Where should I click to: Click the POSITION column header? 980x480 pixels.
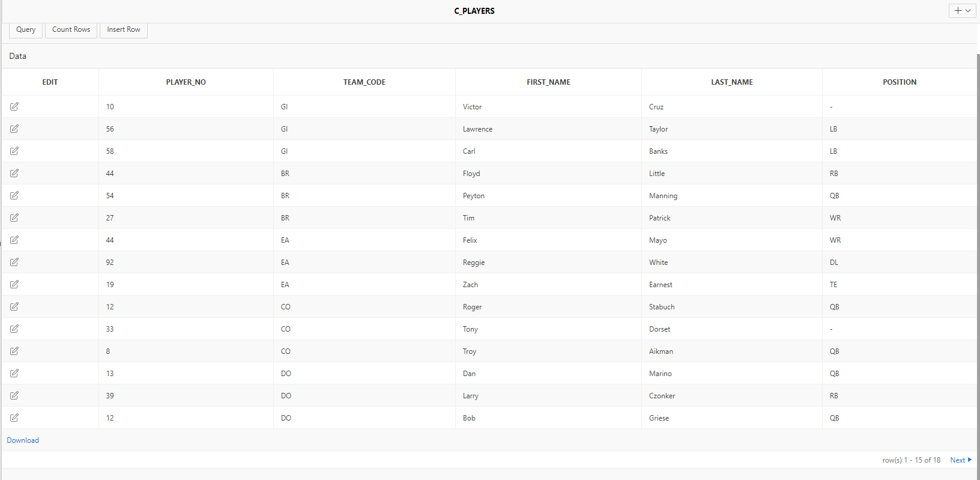point(900,82)
